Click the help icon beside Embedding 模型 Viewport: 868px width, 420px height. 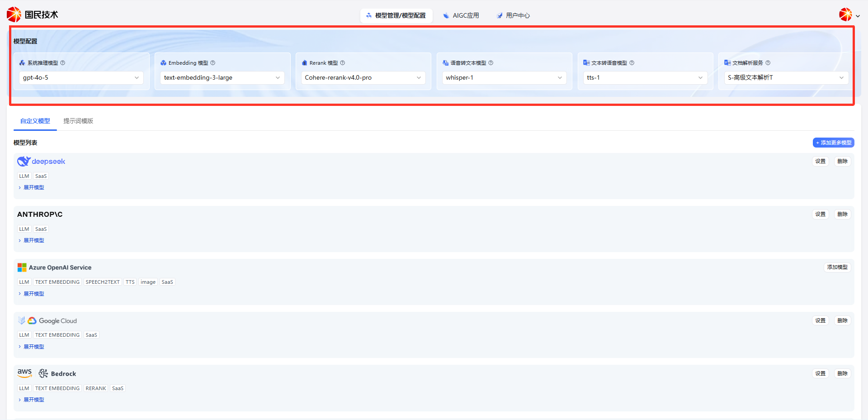click(213, 63)
